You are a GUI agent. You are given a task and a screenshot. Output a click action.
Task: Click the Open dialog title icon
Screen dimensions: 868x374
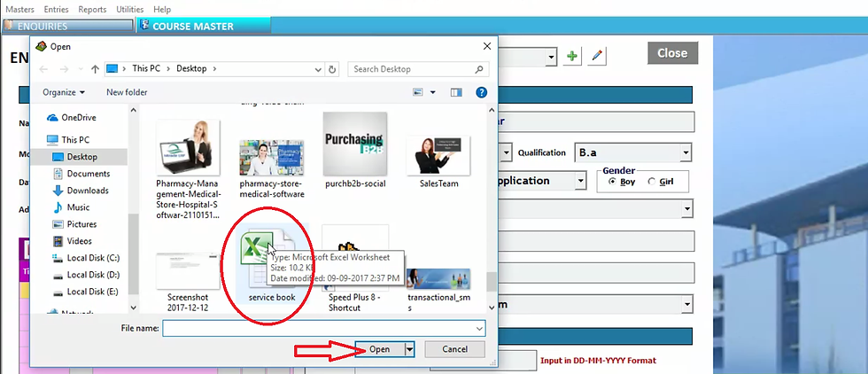(42, 47)
